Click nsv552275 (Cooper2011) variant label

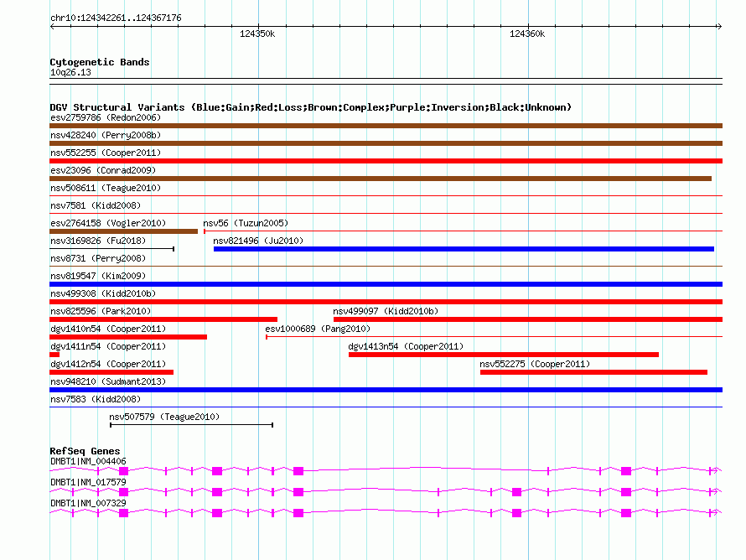(x=535, y=364)
